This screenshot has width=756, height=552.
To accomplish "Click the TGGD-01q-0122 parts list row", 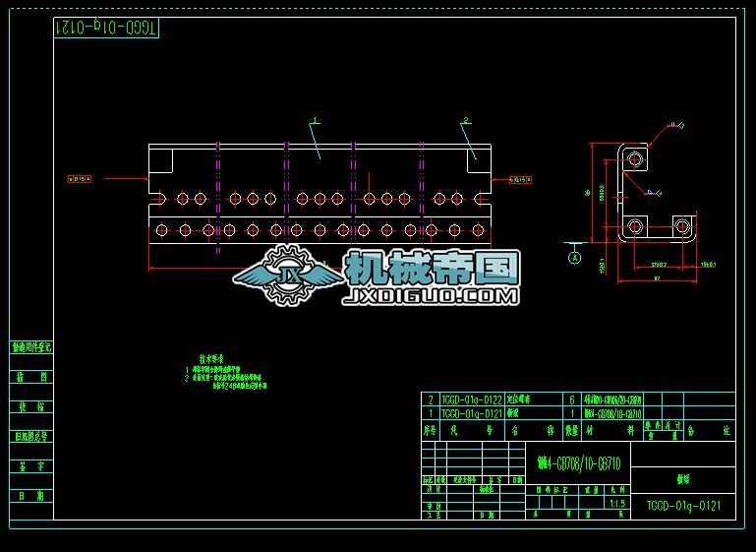I will pos(579,399).
